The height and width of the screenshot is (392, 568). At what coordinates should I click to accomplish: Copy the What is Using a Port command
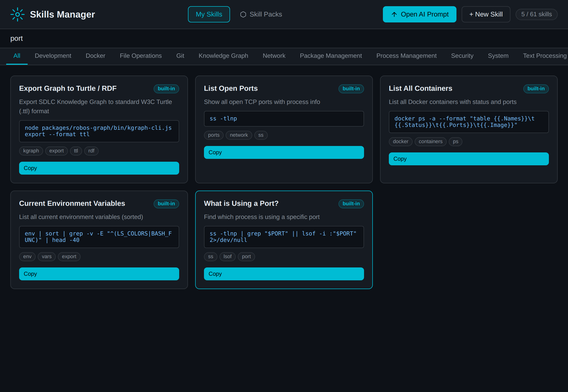(284, 274)
